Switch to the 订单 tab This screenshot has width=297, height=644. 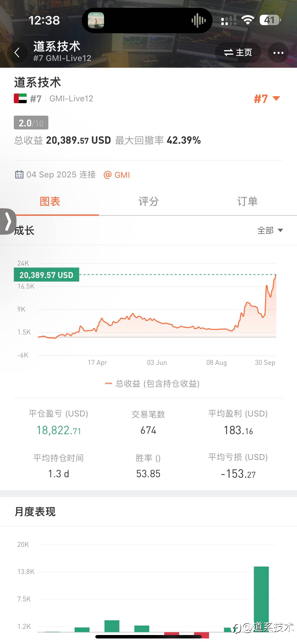pyautogui.click(x=247, y=202)
